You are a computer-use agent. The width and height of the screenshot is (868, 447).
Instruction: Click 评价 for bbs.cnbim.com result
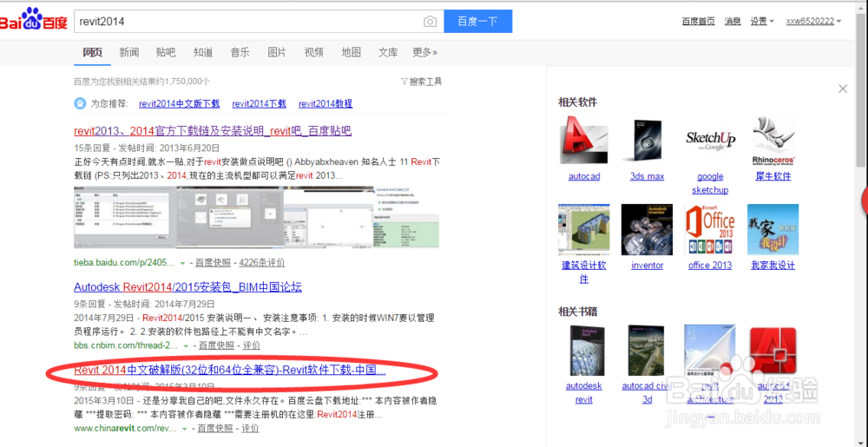[252, 345]
